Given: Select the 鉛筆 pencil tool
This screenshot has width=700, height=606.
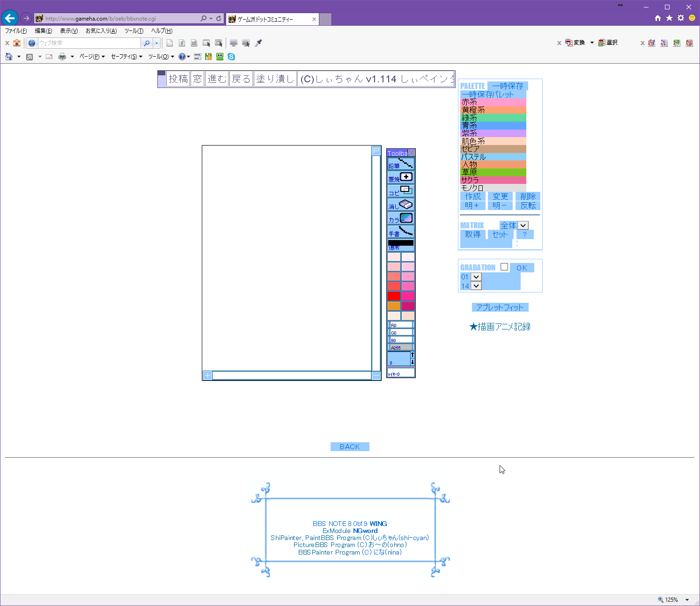Looking at the screenshot, I should coord(401,164).
